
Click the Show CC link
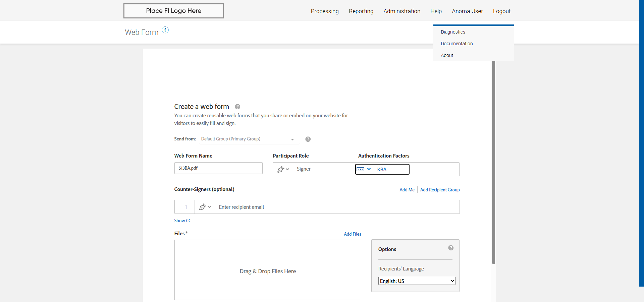(x=182, y=221)
